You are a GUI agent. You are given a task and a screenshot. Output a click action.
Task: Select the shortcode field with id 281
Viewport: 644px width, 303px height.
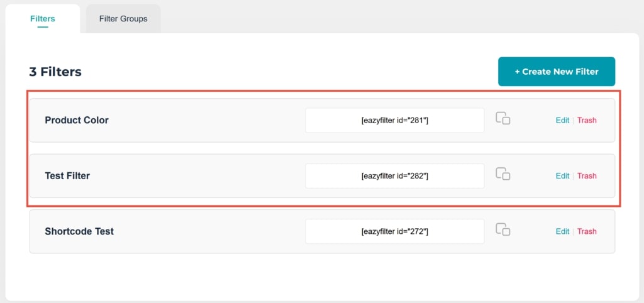coord(395,120)
